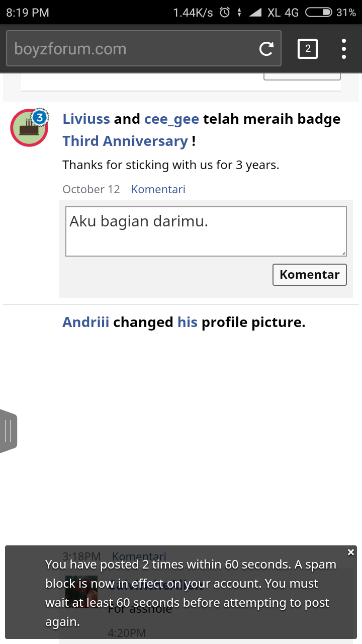Open Andriii's profile link

(85, 322)
